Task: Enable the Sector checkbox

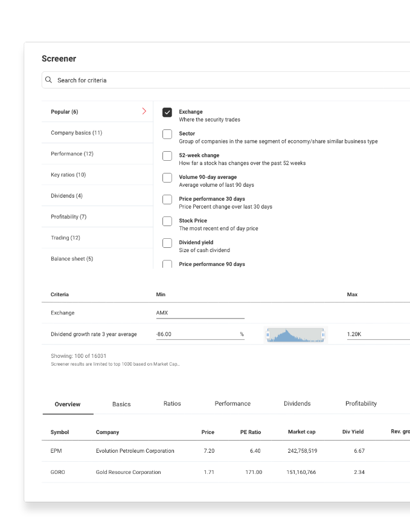Action: pyautogui.click(x=167, y=134)
